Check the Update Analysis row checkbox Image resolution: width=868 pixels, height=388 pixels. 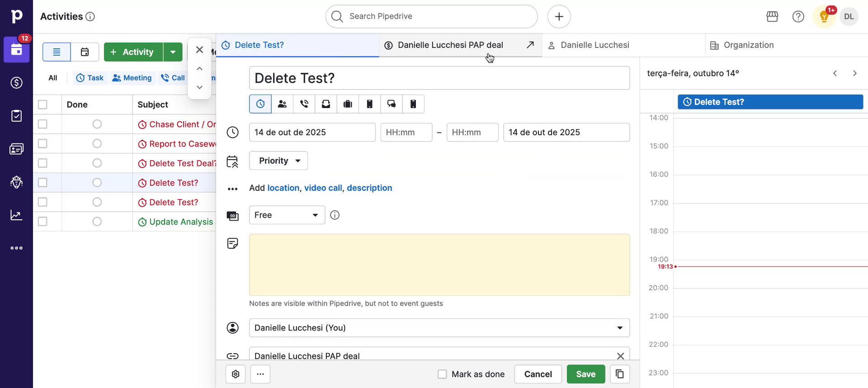coord(42,221)
